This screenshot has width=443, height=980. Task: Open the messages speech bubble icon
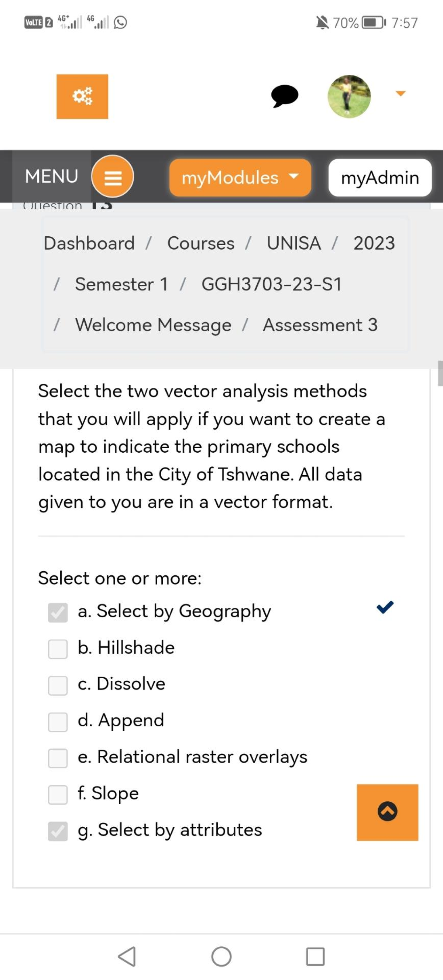click(x=284, y=96)
